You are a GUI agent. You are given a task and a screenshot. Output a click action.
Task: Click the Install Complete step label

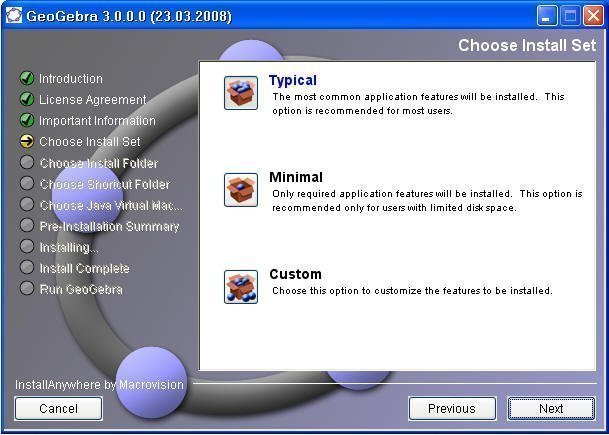pos(84,268)
